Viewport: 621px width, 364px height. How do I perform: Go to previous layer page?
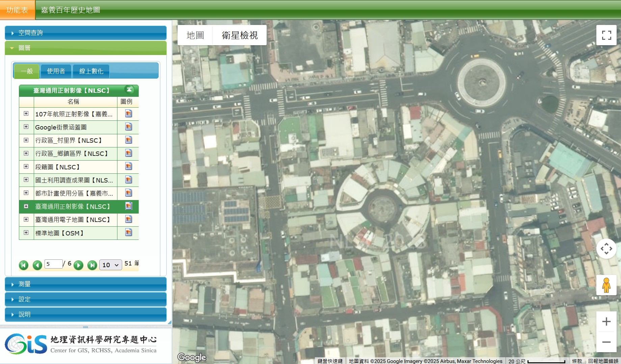coord(37,265)
